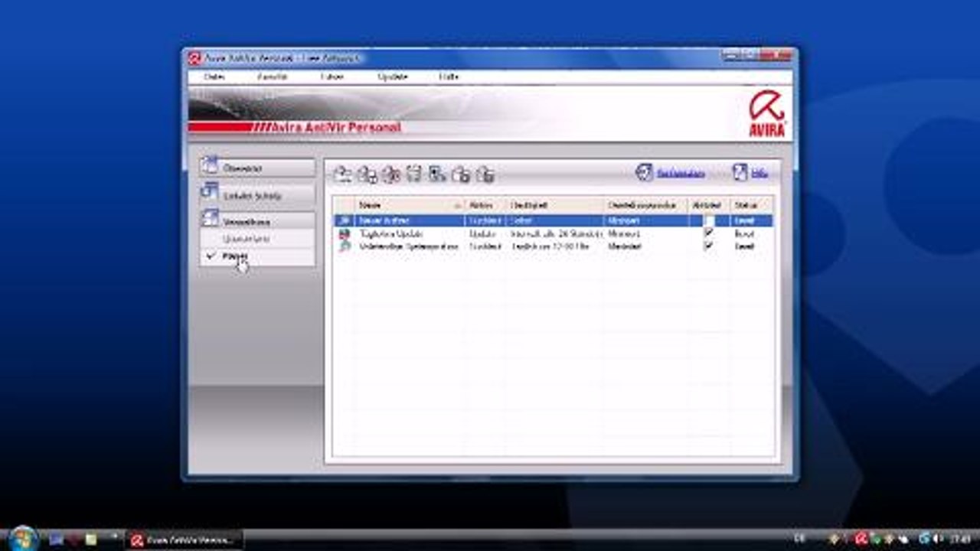Open the Hilfe menu in menu bar
The width and height of the screenshot is (980, 551).
449,77
